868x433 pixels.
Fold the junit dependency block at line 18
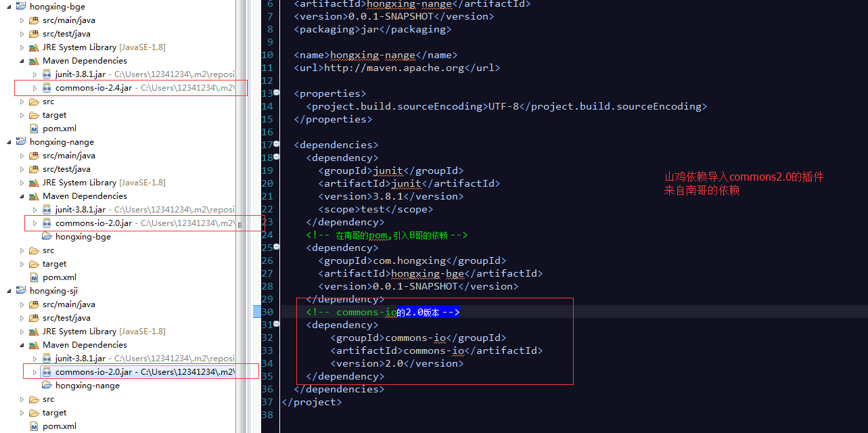[276, 158]
